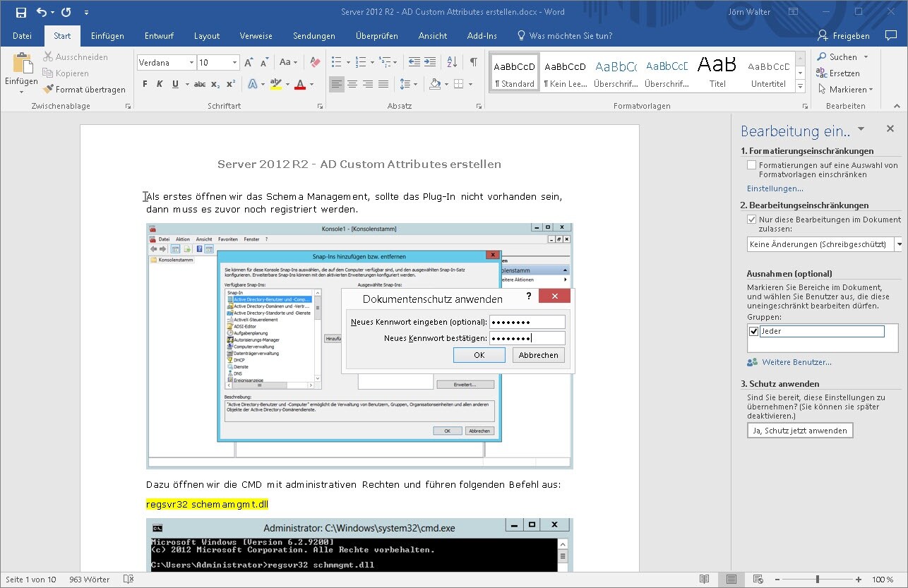Click the Format übertragen paintbrush icon
Viewport: 908px width, 588px height.
48,90
